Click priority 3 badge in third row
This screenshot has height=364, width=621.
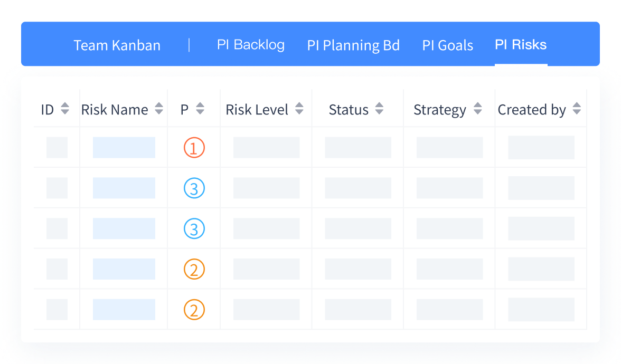pyautogui.click(x=194, y=229)
